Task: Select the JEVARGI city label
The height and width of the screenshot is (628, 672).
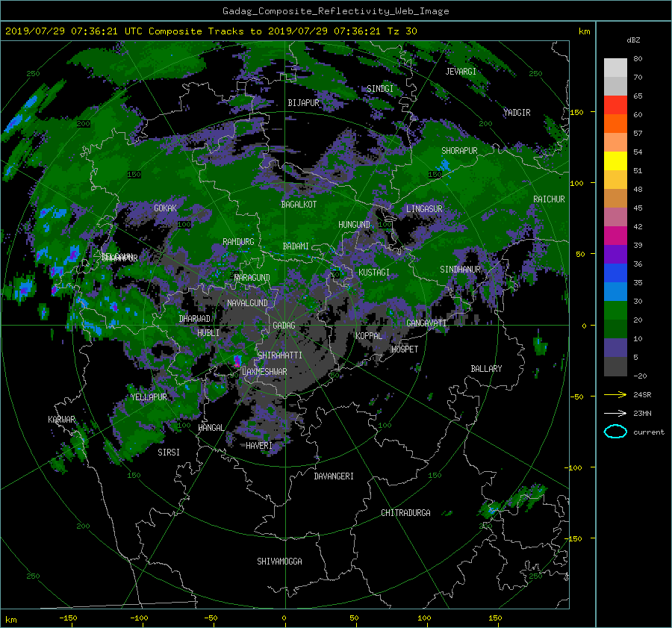Action: tap(461, 72)
